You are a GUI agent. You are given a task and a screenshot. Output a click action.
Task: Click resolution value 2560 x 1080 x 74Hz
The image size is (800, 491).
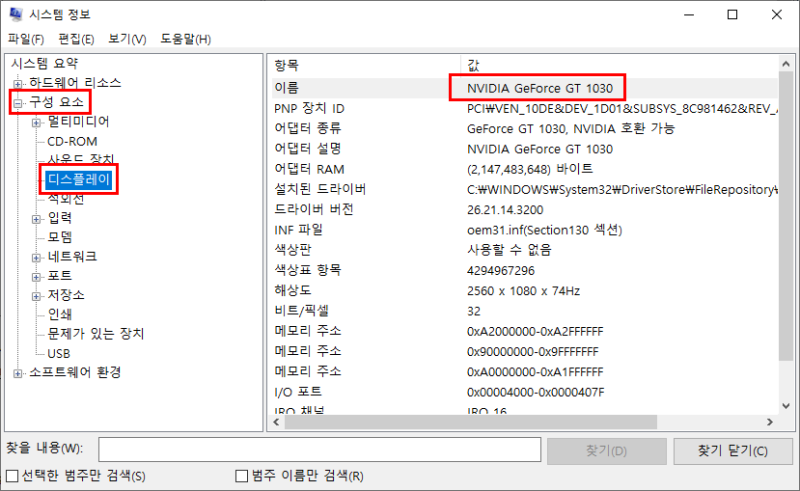coord(523,291)
